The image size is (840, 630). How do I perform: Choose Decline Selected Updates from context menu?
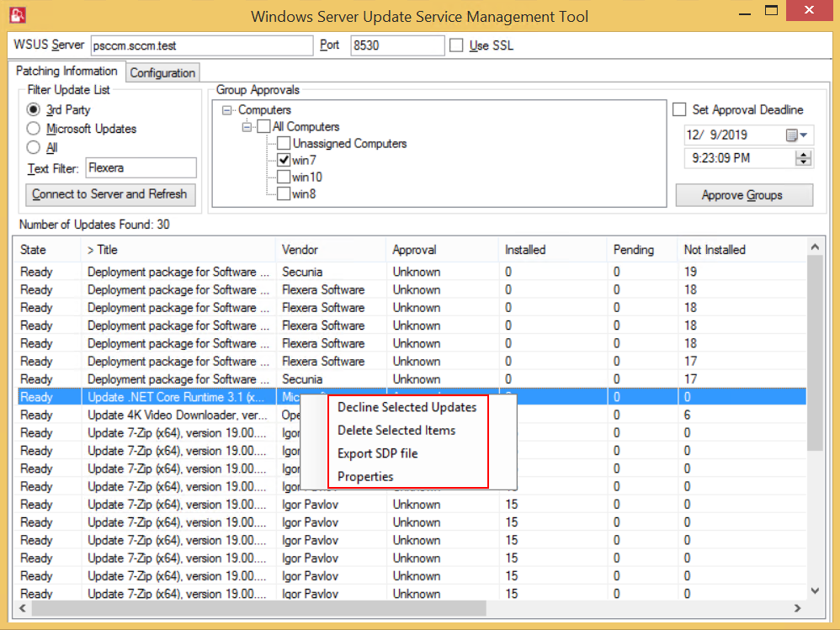click(x=407, y=407)
